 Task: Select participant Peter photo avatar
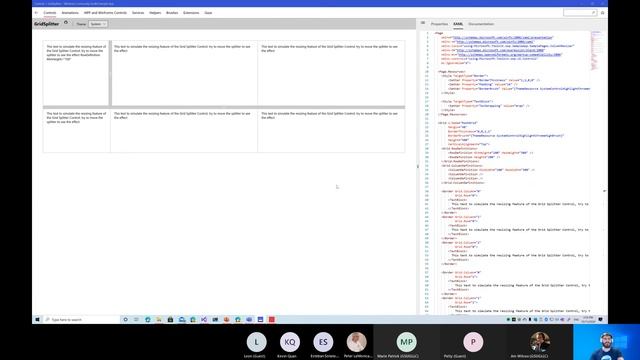point(357,342)
